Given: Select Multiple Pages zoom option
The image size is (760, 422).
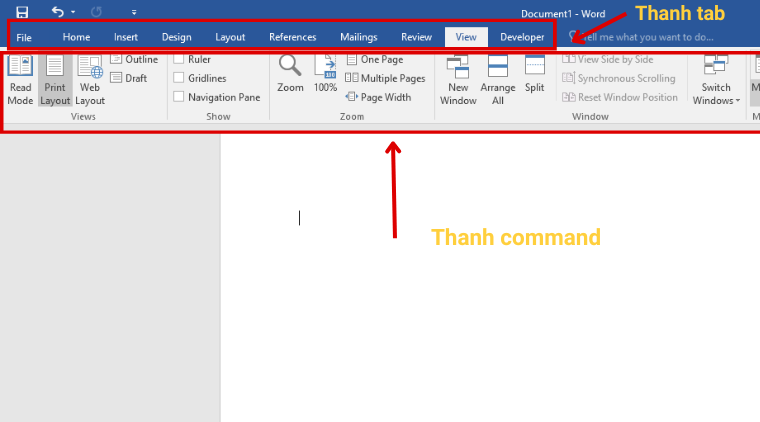Looking at the screenshot, I should tap(385, 78).
